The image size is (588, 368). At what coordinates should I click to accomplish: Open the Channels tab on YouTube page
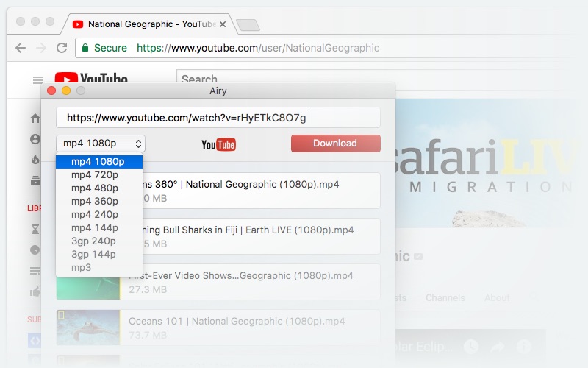445,298
